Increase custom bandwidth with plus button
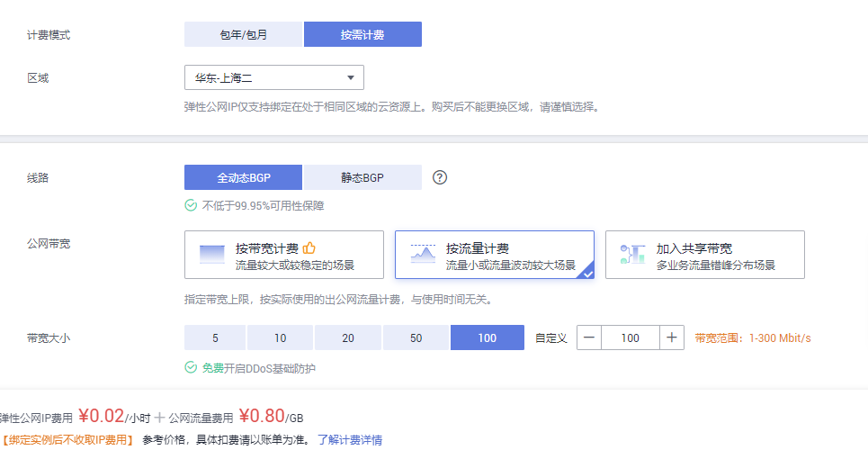Image resolution: width=868 pixels, height=450 pixels. 672,337
